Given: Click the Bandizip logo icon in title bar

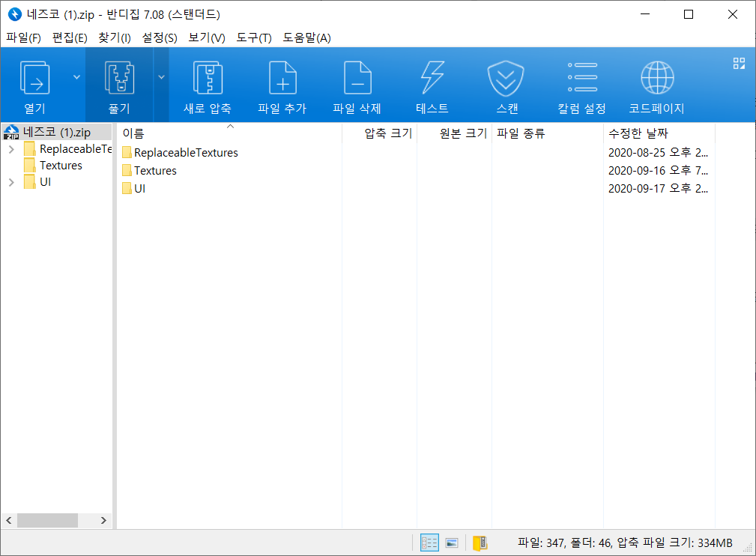Looking at the screenshot, I should click(15, 14).
